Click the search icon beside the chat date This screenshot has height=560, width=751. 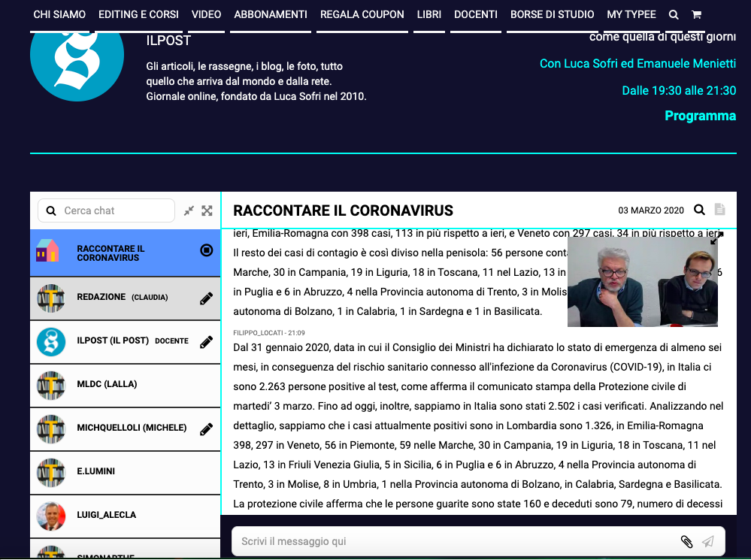coord(699,210)
